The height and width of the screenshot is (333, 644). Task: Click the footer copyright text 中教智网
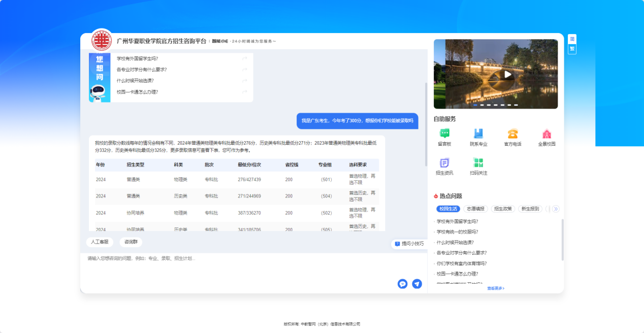pos(322,324)
